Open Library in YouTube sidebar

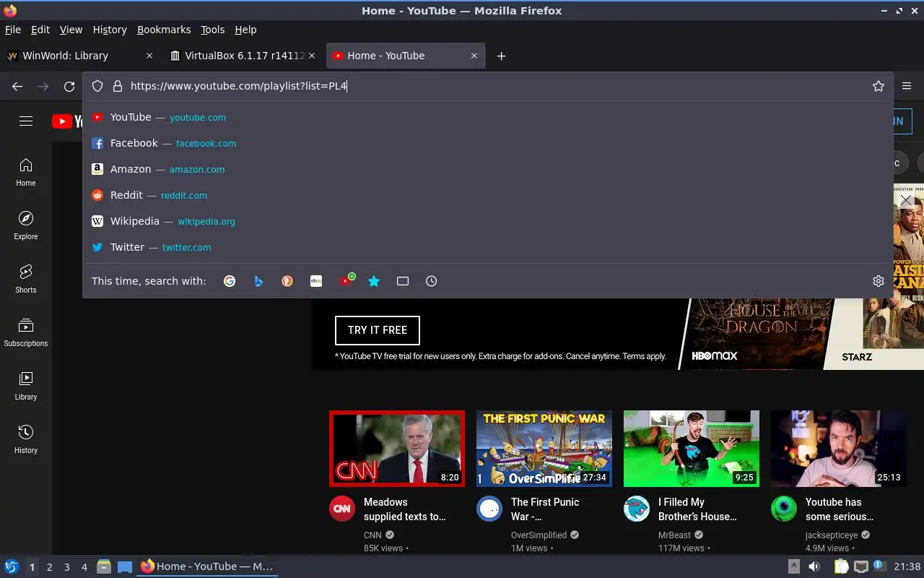[x=26, y=386]
